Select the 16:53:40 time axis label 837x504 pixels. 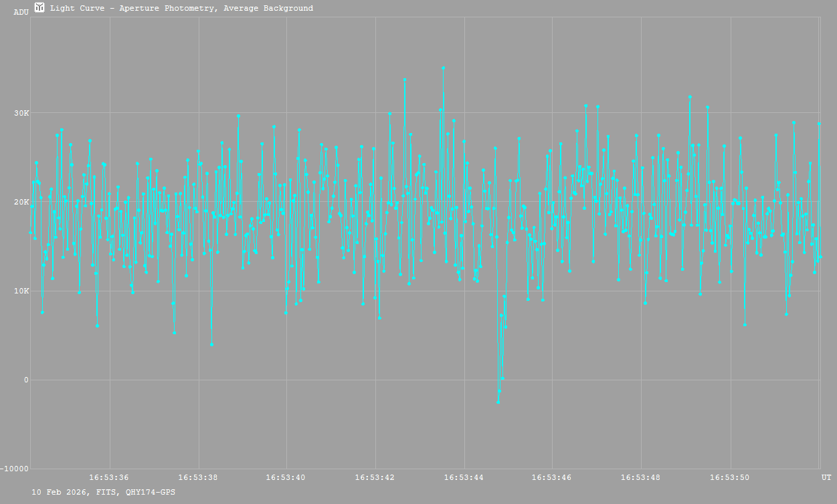[286, 477]
